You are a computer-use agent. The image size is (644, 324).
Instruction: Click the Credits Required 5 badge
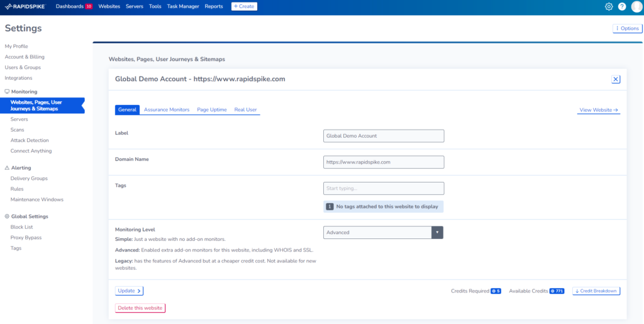[x=496, y=291]
